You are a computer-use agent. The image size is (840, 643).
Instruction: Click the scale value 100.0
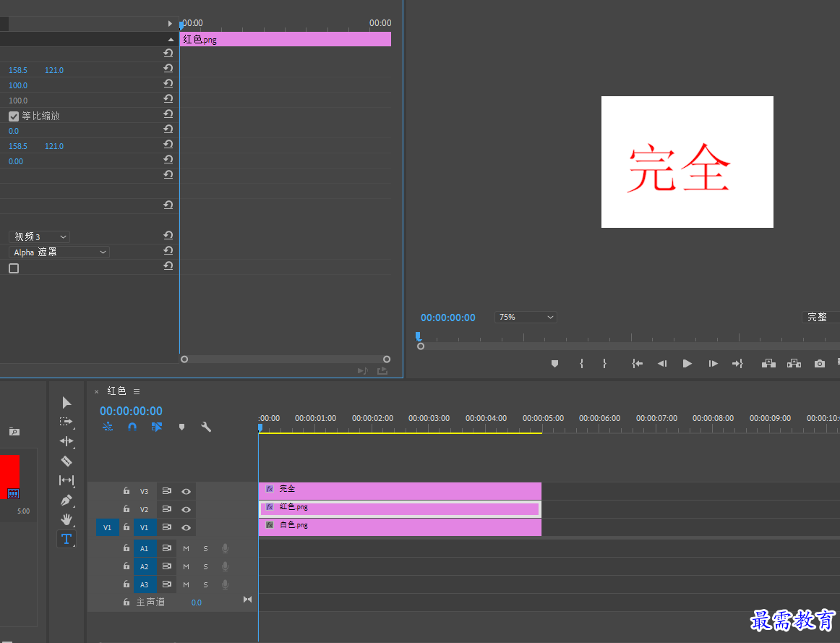[x=17, y=85]
